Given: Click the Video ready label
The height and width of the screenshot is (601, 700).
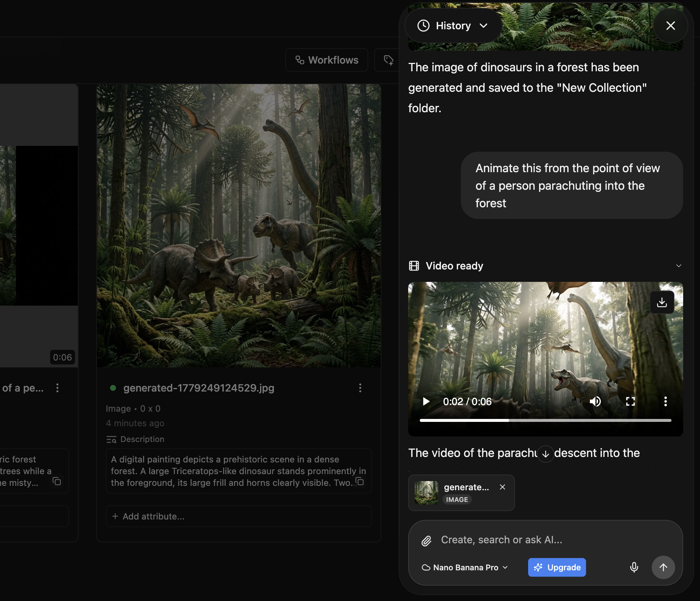Looking at the screenshot, I should tap(454, 266).
